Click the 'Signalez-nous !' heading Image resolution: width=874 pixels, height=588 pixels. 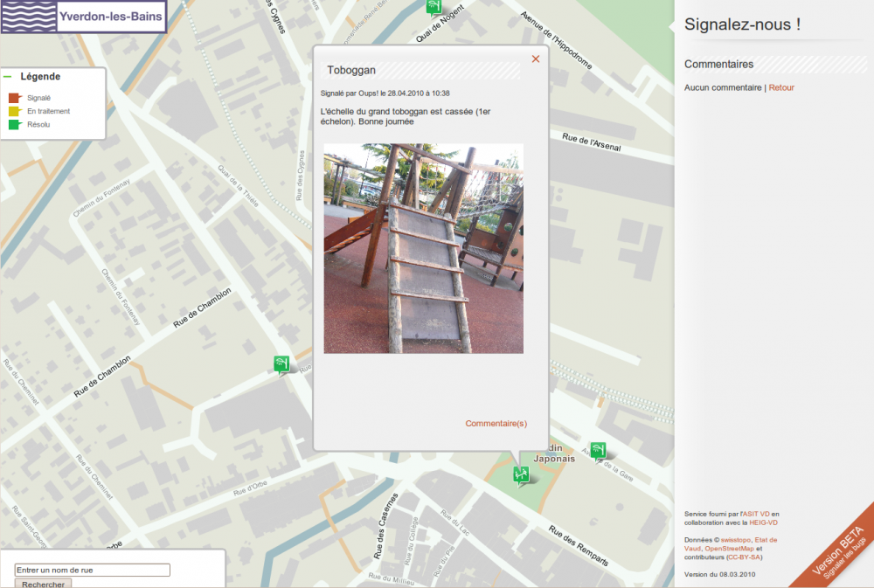742,24
